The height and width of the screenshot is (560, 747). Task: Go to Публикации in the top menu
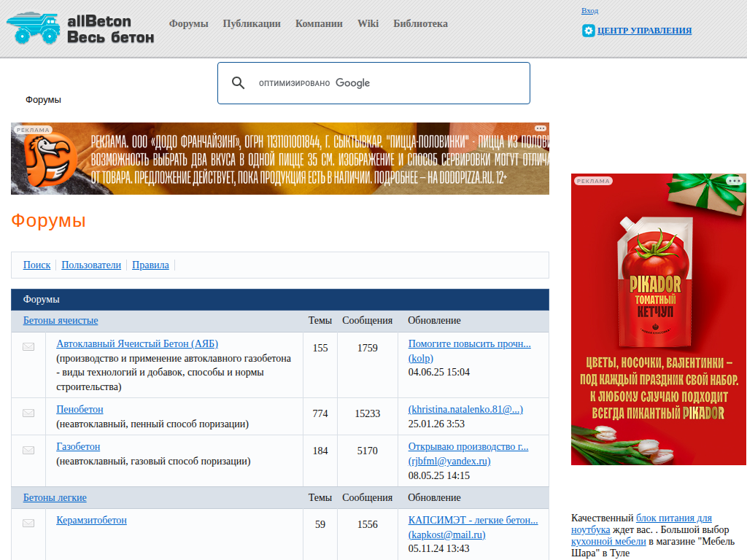(x=252, y=23)
